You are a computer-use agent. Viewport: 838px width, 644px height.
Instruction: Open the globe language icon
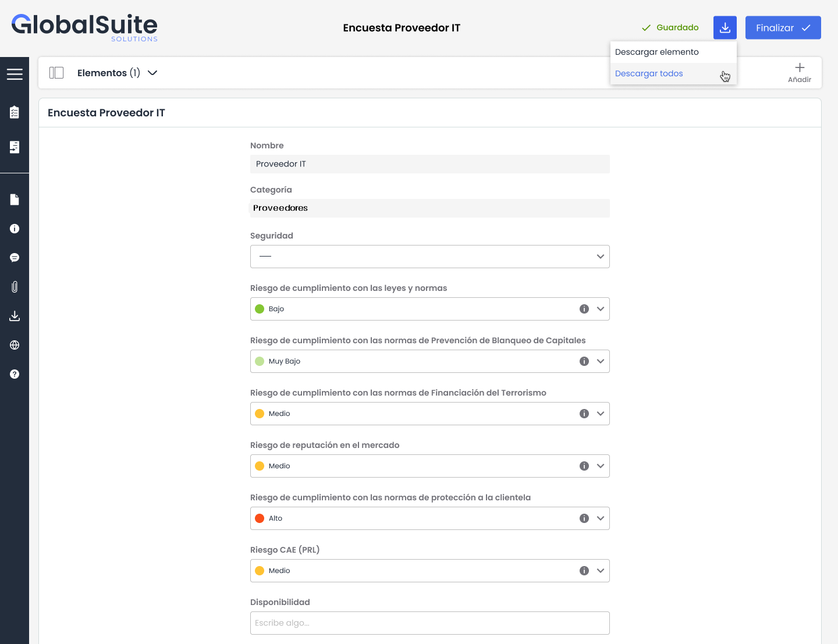[15, 345]
